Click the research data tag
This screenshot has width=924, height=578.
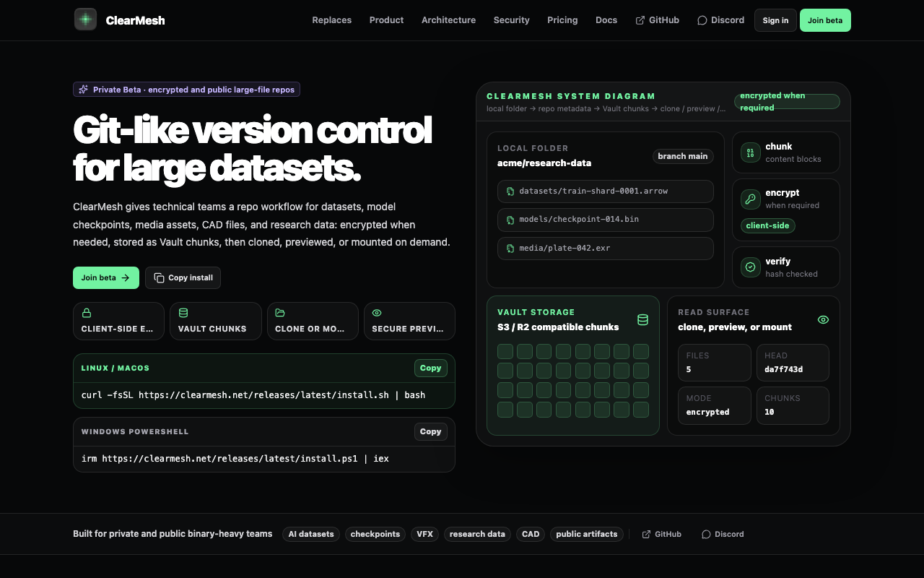(x=477, y=535)
